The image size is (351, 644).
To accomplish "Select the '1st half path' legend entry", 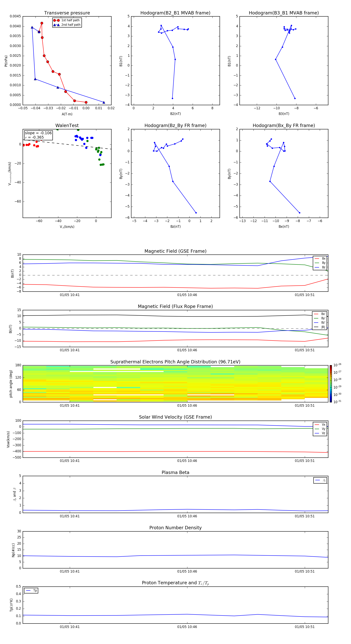I will pos(67,20).
